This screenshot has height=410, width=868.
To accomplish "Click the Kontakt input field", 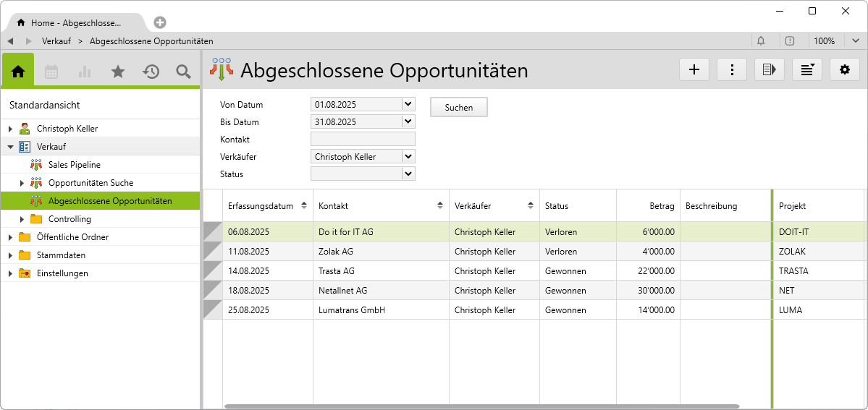I will coord(363,139).
